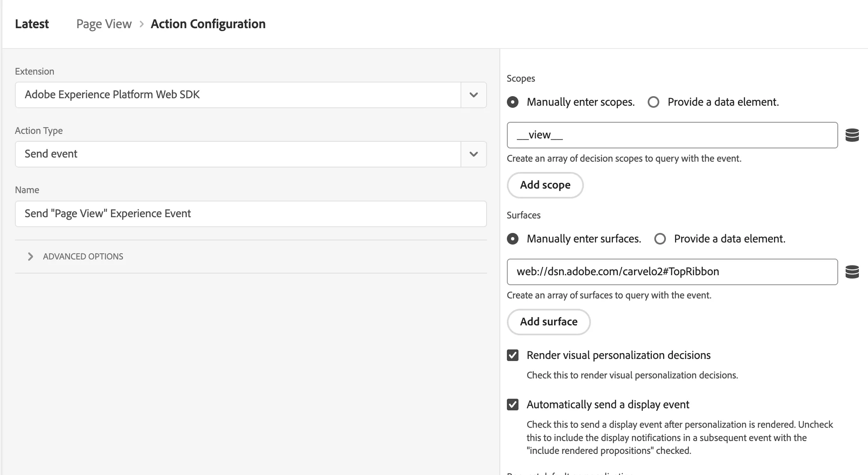
Task: Open data element picker beside scopes field
Action: pyautogui.click(x=852, y=135)
